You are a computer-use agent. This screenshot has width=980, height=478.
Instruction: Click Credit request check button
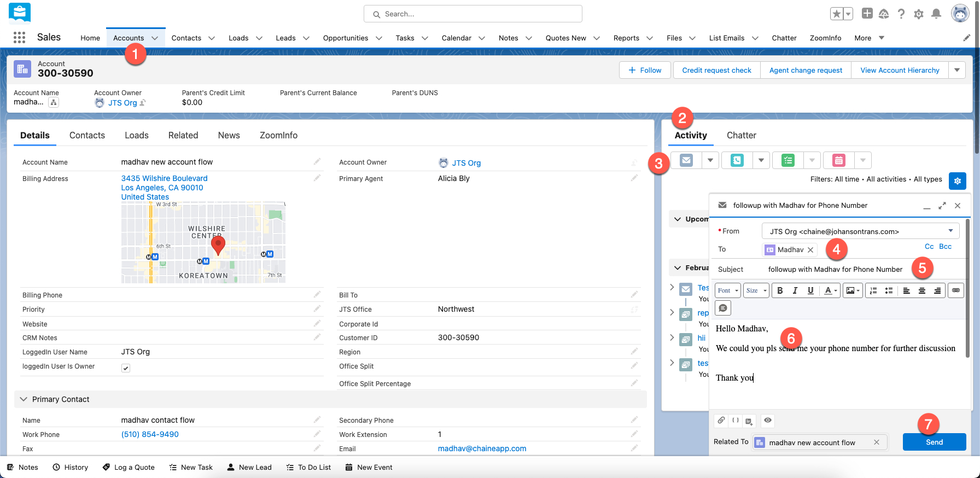point(716,70)
